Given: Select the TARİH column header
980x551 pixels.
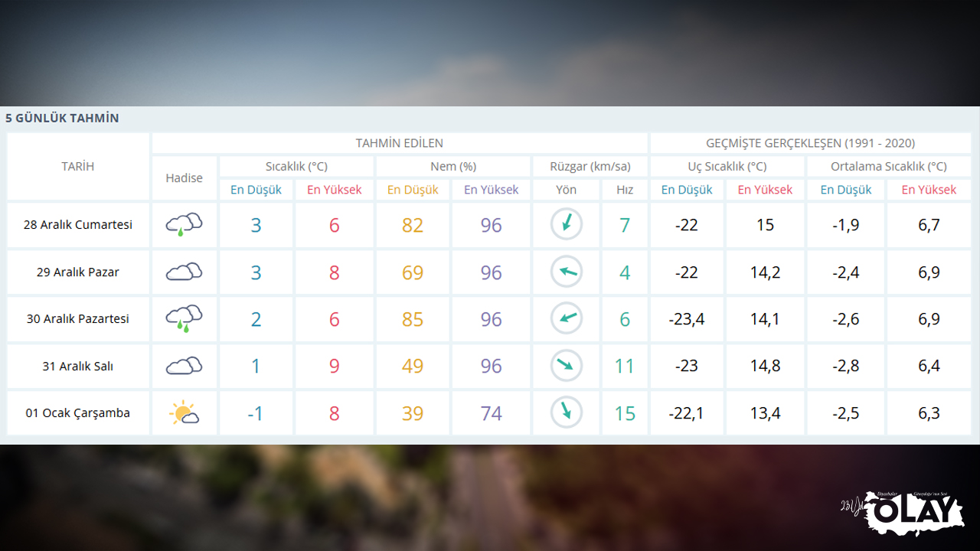Looking at the screenshot, I should 78,166.
